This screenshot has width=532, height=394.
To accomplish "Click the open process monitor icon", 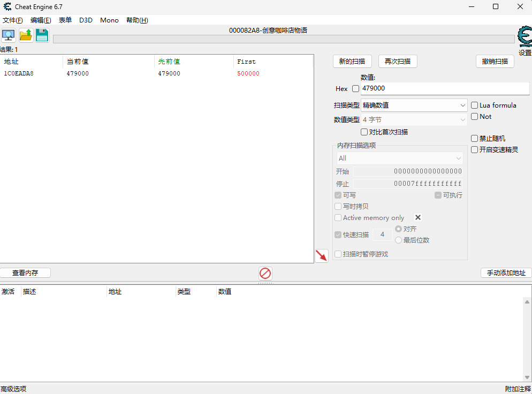I will (9, 35).
